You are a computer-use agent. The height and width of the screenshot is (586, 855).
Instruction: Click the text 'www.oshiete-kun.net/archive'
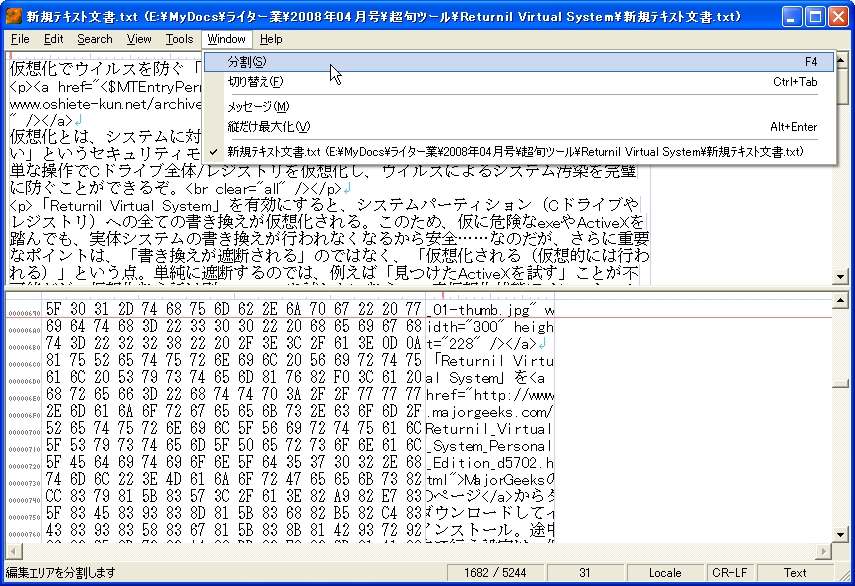pos(106,104)
